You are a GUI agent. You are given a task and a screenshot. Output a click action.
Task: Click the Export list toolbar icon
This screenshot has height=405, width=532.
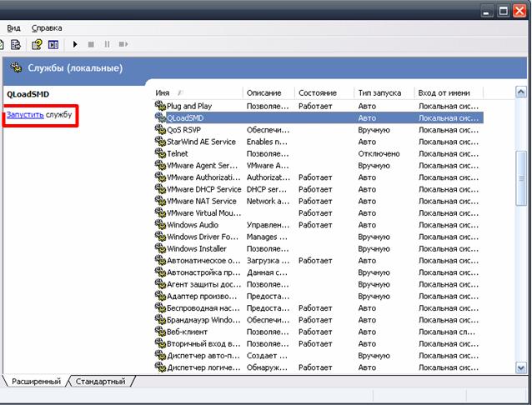(16, 44)
